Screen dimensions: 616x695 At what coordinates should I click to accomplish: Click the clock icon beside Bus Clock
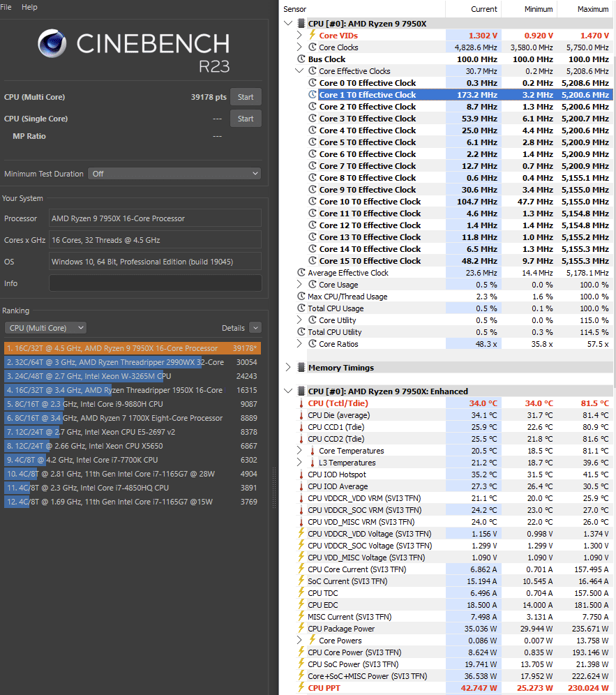[x=301, y=59]
